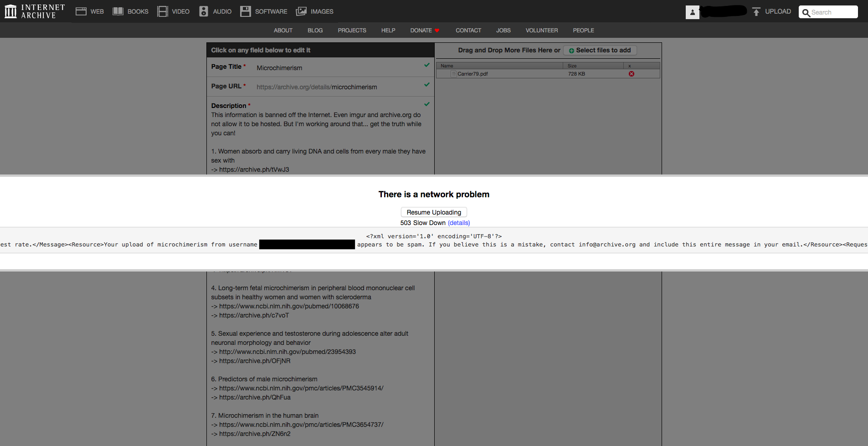Click the user avatar icon
This screenshot has height=446, width=868.
692,12
